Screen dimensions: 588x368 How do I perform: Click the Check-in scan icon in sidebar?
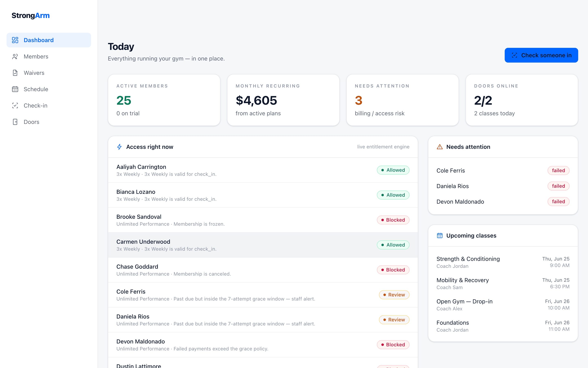click(15, 105)
